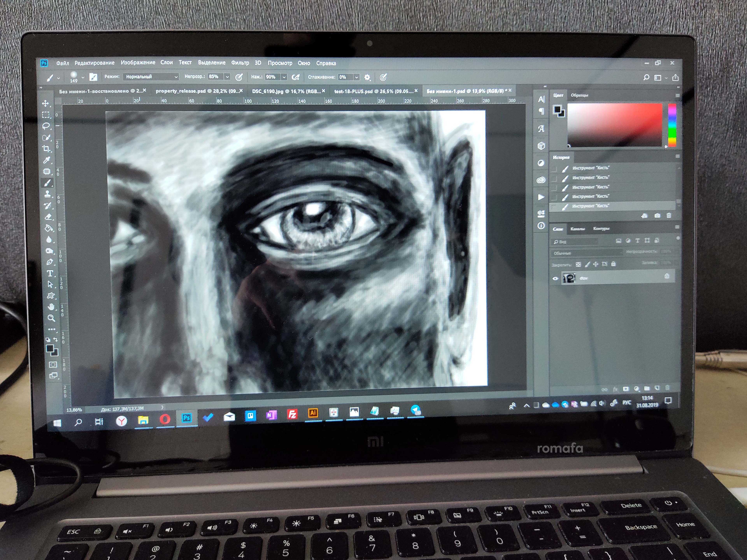Select the Eraser tool

[x=48, y=217]
